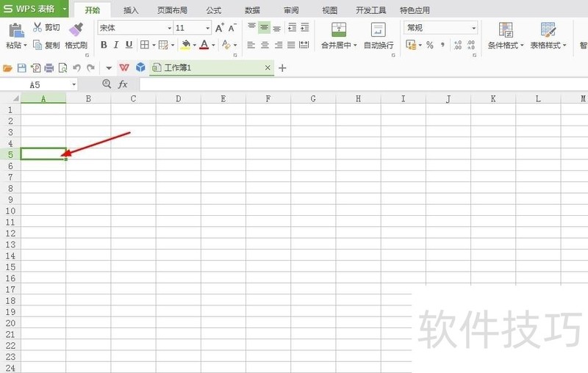Open font color dropdown arrow
The image size is (588, 373).
(x=213, y=46)
